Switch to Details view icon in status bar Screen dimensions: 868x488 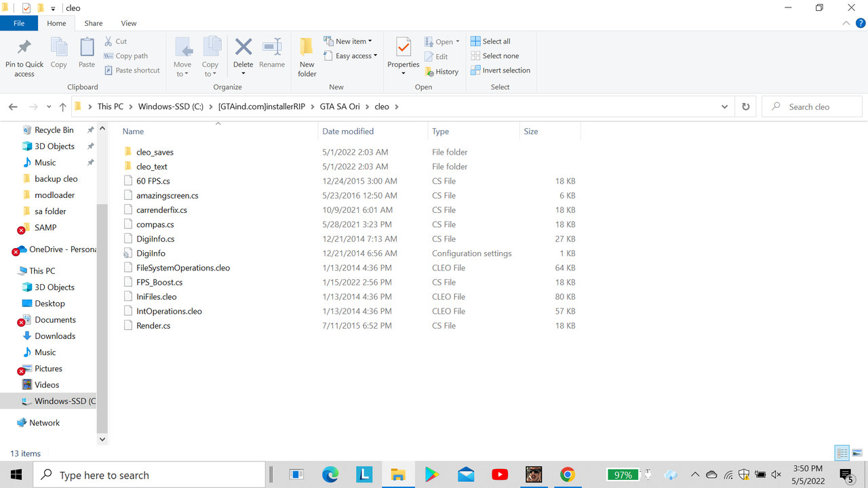coord(842,453)
